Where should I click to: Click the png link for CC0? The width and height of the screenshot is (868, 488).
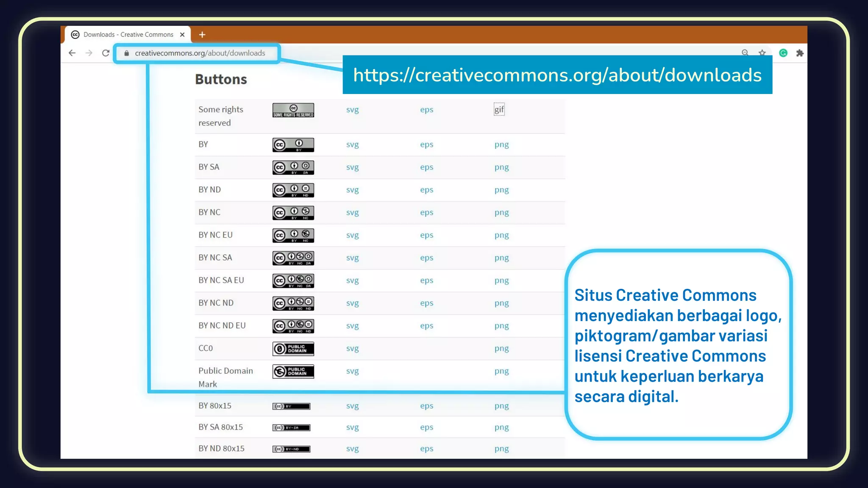pyautogui.click(x=501, y=348)
